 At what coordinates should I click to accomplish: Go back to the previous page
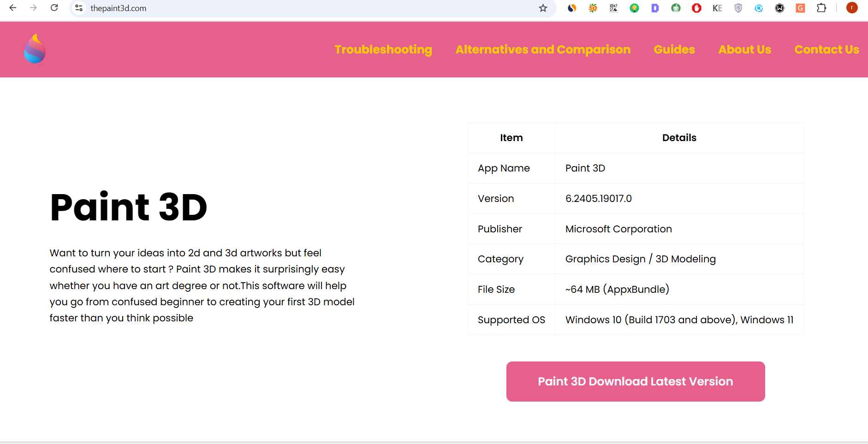(13, 8)
